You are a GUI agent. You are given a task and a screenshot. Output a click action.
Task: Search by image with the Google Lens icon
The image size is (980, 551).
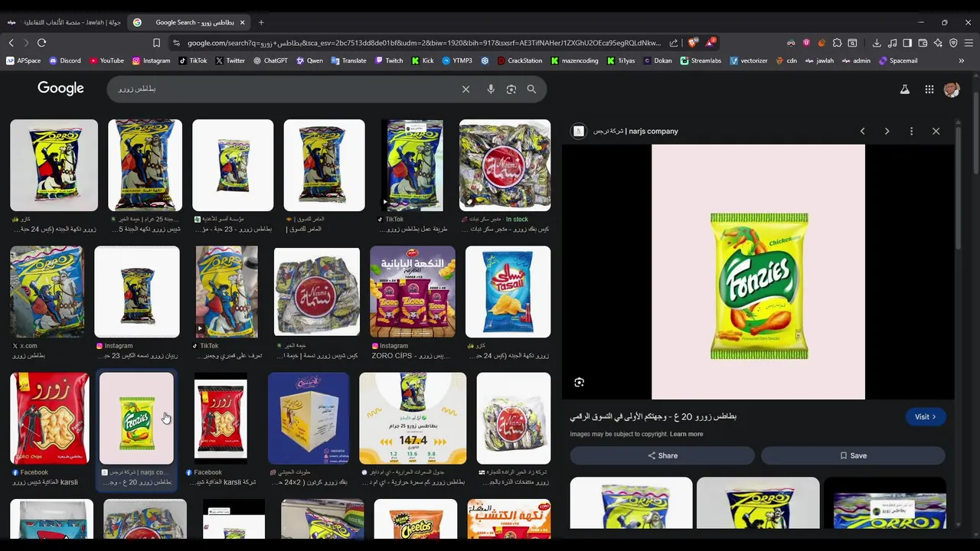point(511,90)
